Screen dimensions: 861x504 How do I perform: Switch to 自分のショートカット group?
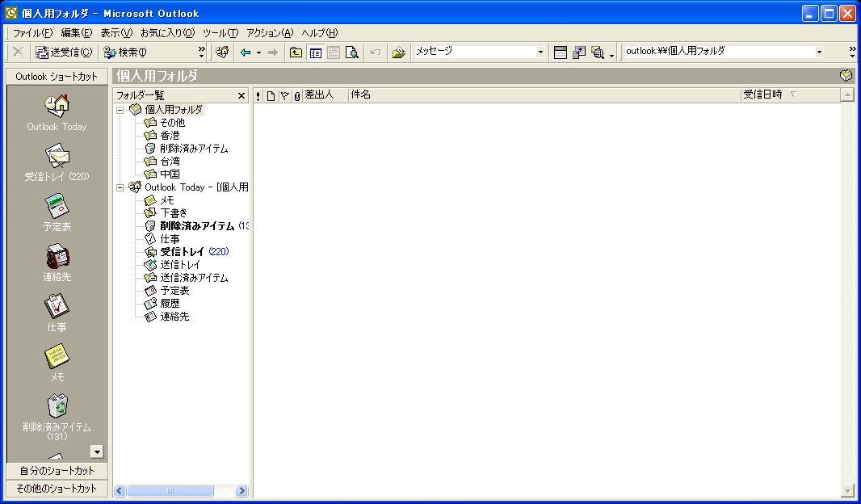[57, 470]
